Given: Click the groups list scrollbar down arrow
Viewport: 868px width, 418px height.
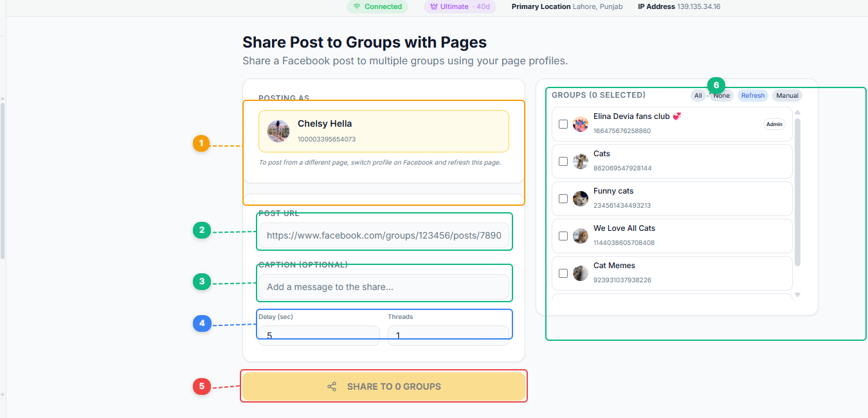Looking at the screenshot, I should pyautogui.click(x=798, y=295).
